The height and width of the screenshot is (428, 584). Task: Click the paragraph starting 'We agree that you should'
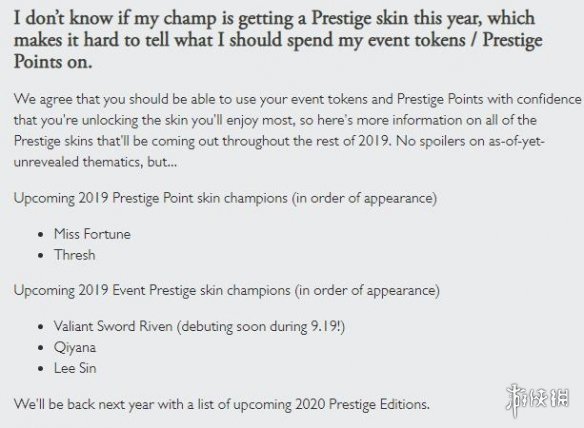[x=297, y=130]
